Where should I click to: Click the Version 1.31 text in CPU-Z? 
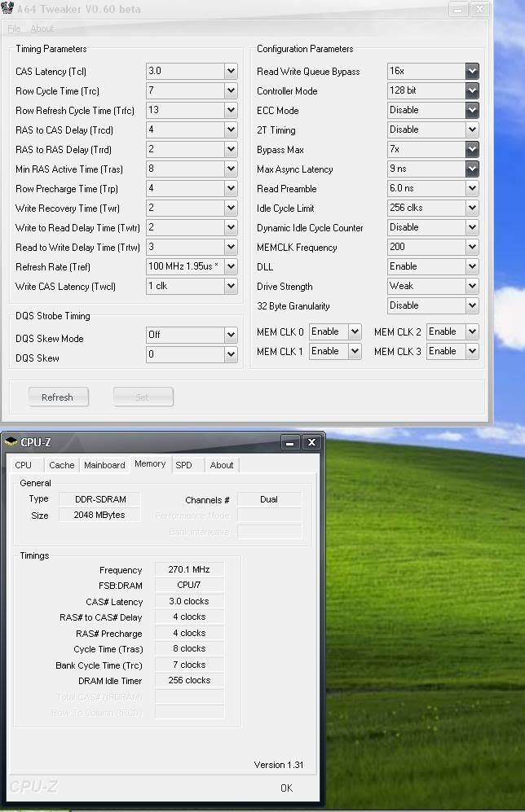[278, 765]
